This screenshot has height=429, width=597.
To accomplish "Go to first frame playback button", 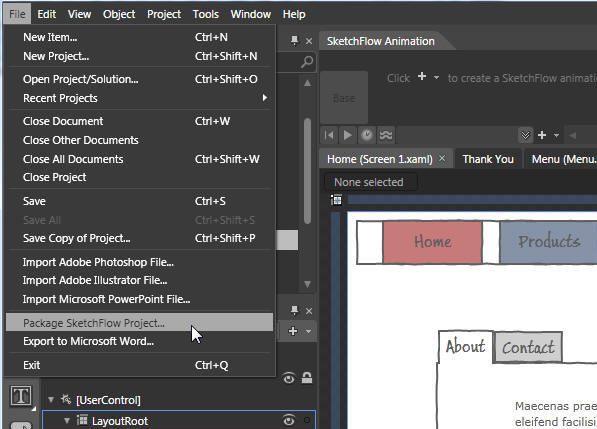I will (329, 135).
